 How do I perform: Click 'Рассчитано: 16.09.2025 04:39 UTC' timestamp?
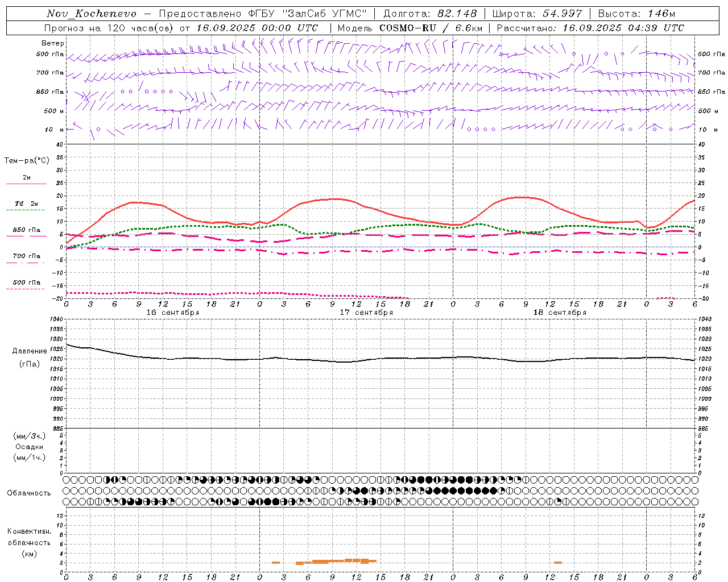pos(590,28)
